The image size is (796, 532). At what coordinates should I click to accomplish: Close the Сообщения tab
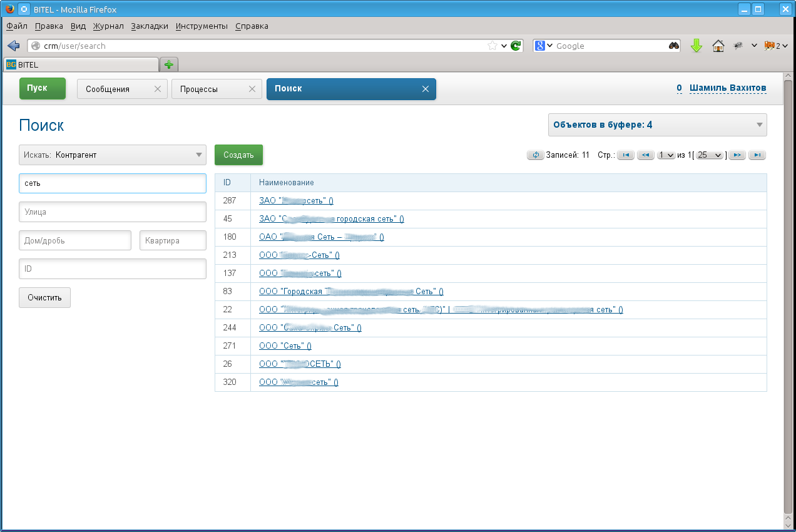click(158, 89)
